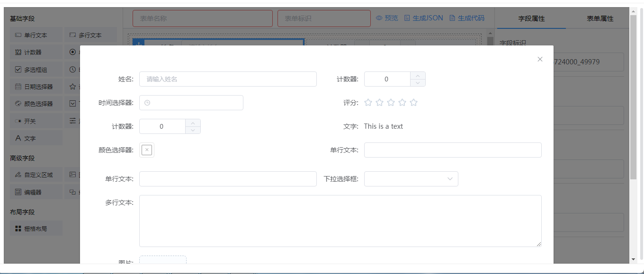Rate one star in 评分

tap(368, 102)
